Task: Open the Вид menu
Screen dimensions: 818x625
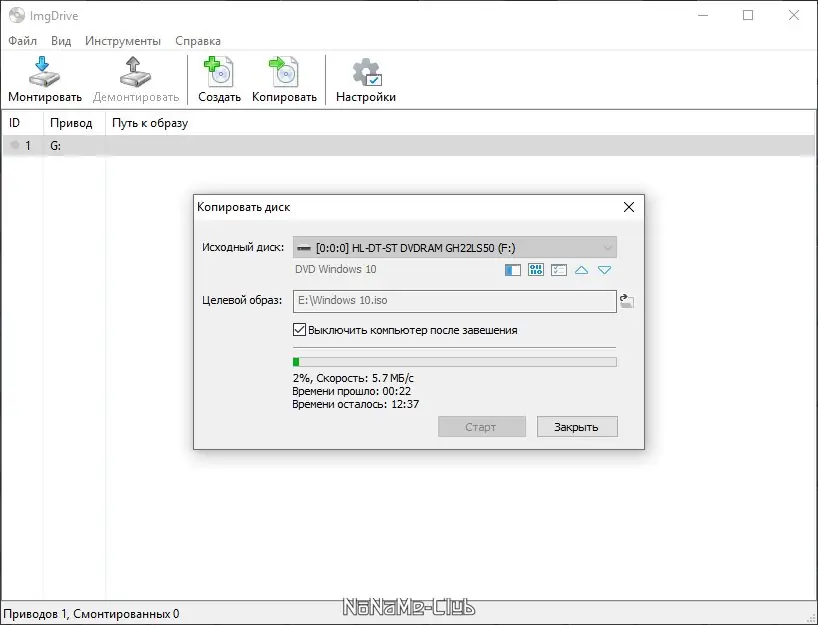Action: pyautogui.click(x=61, y=41)
